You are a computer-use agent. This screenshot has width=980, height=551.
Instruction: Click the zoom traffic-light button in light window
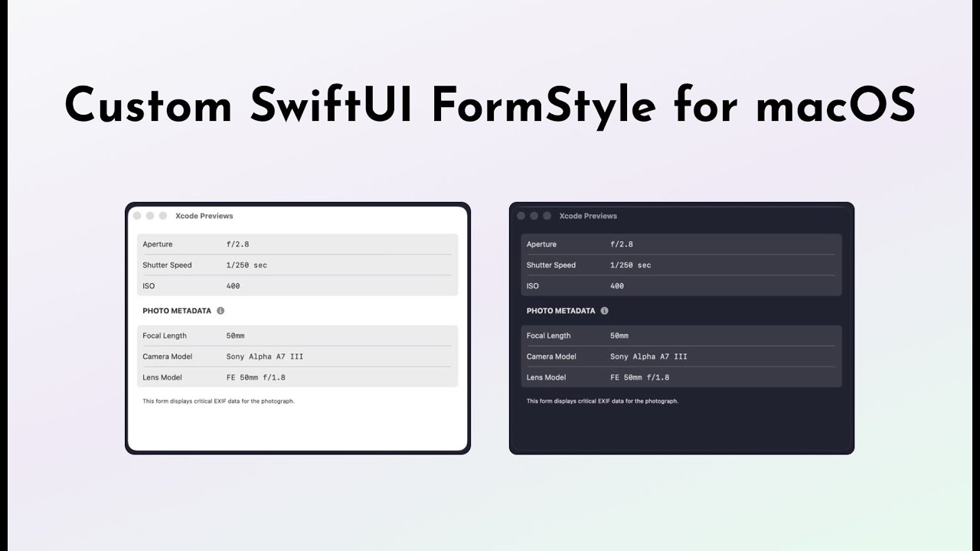[163, 216]
